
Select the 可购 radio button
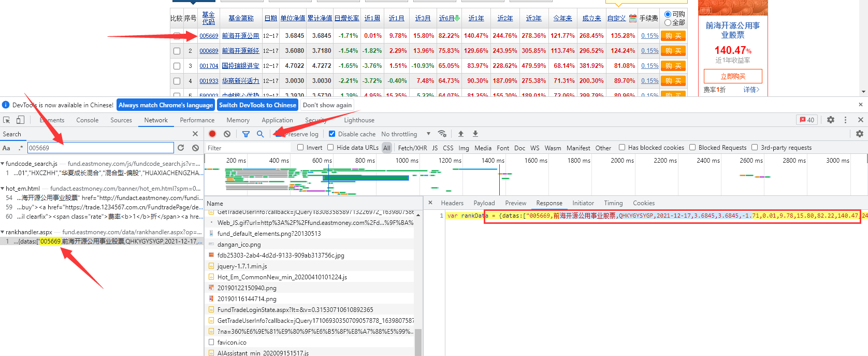click(668, 15)
